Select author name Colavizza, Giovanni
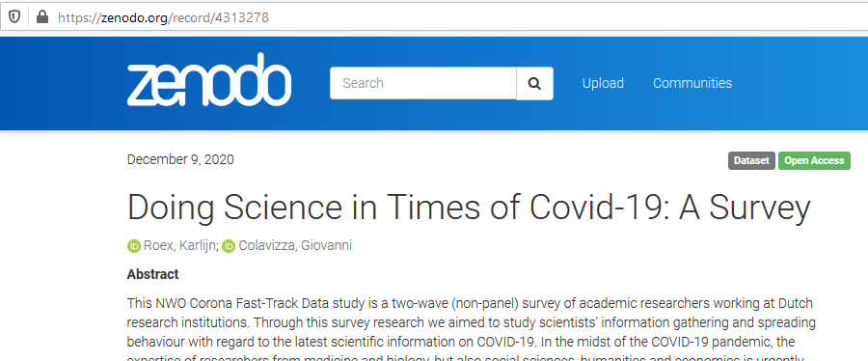 point(295,246)
